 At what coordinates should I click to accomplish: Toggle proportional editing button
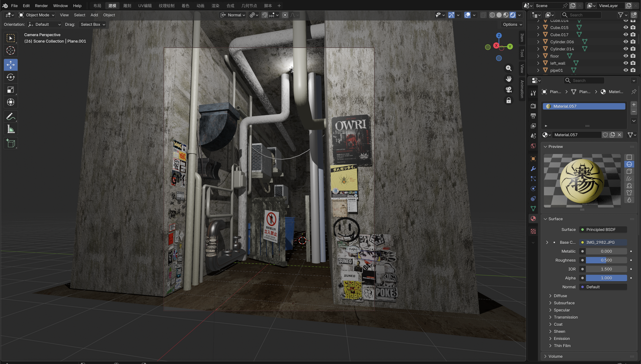285,15
